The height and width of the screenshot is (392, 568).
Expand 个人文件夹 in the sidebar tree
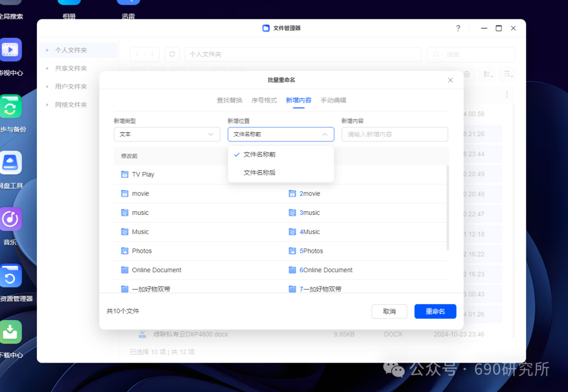click(47, 50)
